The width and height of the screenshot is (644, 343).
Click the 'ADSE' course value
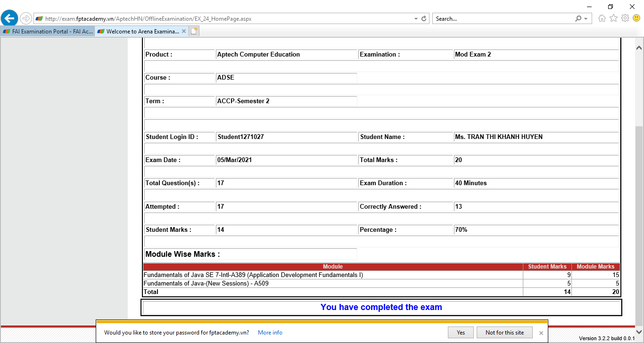pos(225,77)
